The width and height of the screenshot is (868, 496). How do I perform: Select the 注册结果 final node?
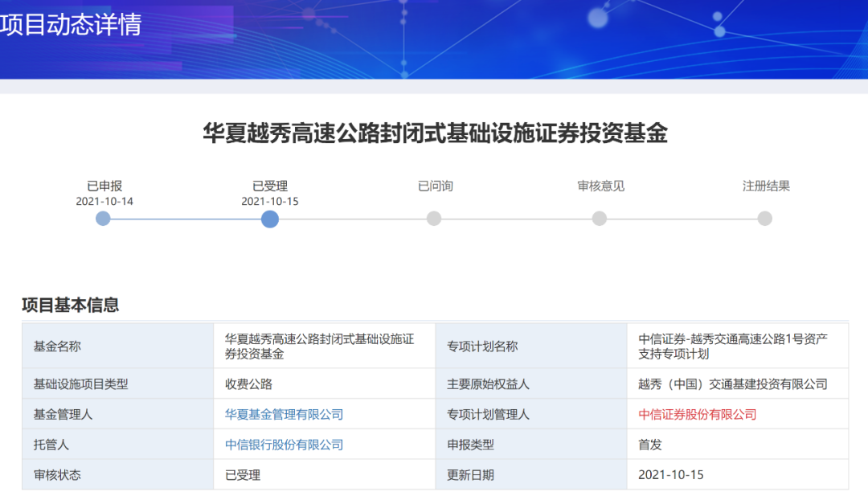764,218
